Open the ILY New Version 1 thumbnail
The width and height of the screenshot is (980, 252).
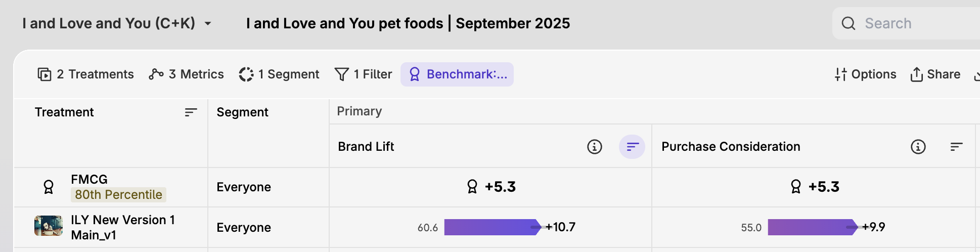49,226
